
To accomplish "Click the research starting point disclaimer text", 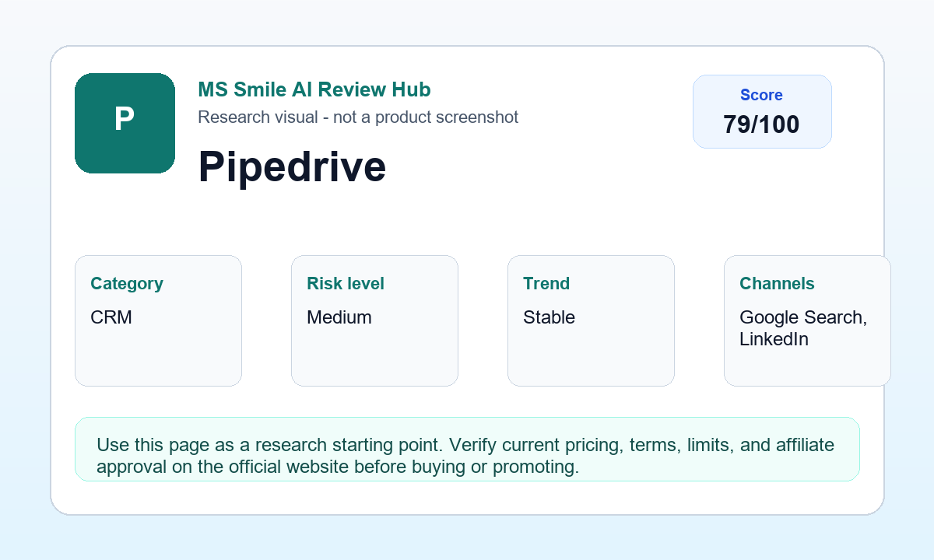I will pyautogui.click(x=465, y=456).
